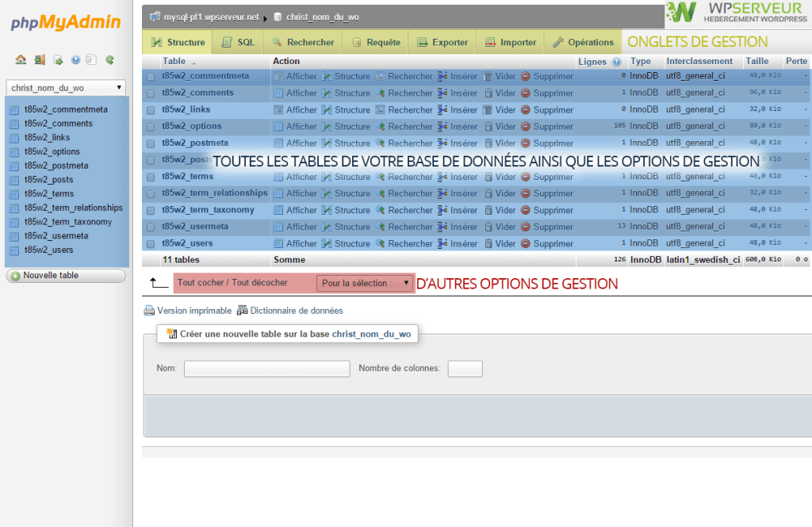Check the t85w2_term_relationships row checkbox
This screenshot has width=812, height=527.
pyautogui.click(x=151, y=193)
